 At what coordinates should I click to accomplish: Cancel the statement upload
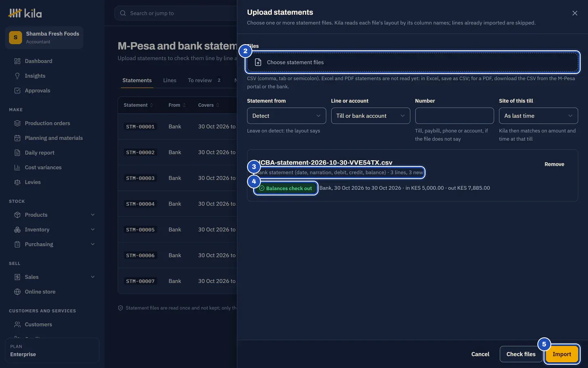pyautogui.click(x=480, y=354)
